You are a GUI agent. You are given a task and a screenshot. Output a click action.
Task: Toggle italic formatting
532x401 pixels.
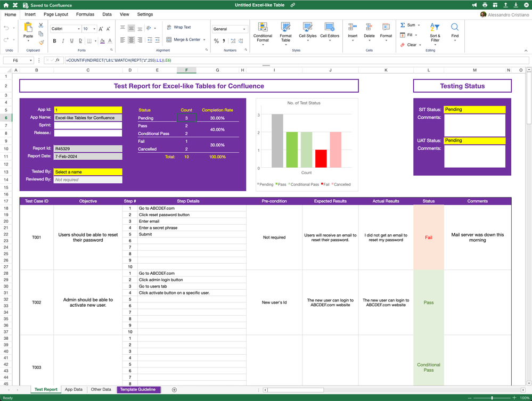coord(63,40)
